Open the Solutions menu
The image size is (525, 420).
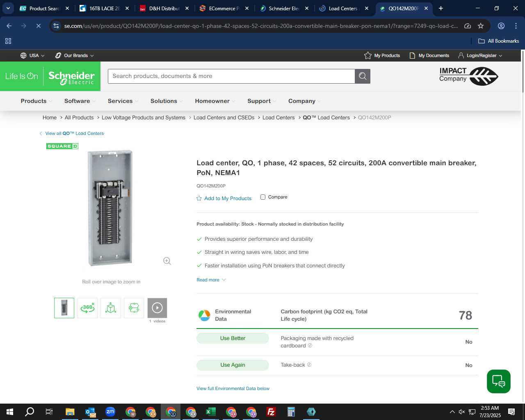coord(166,101)
